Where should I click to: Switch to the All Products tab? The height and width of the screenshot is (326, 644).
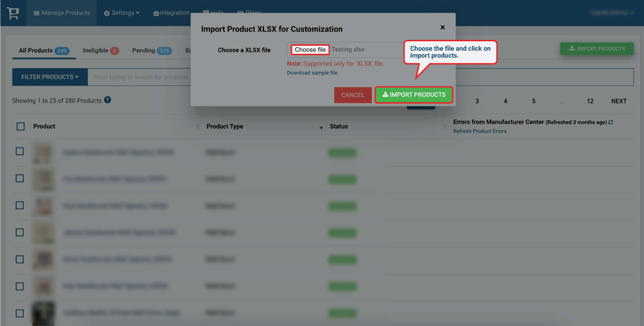click(44, 51)
